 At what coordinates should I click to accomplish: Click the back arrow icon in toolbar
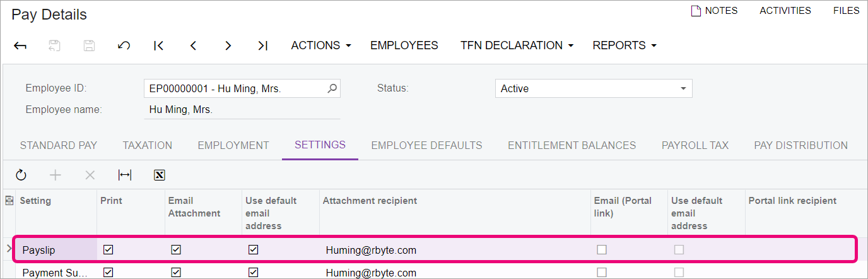click(x=20, y=45)
